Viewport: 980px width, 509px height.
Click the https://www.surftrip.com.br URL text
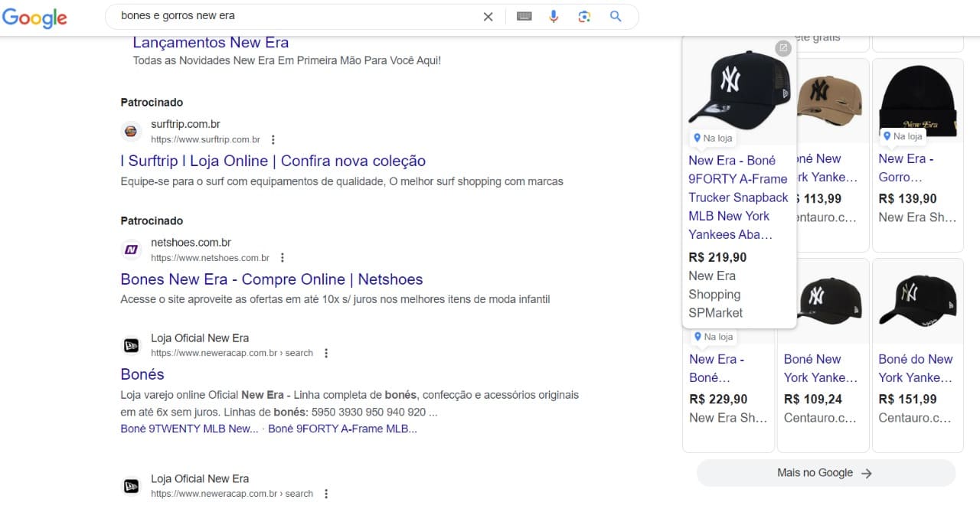pos(205,140)
